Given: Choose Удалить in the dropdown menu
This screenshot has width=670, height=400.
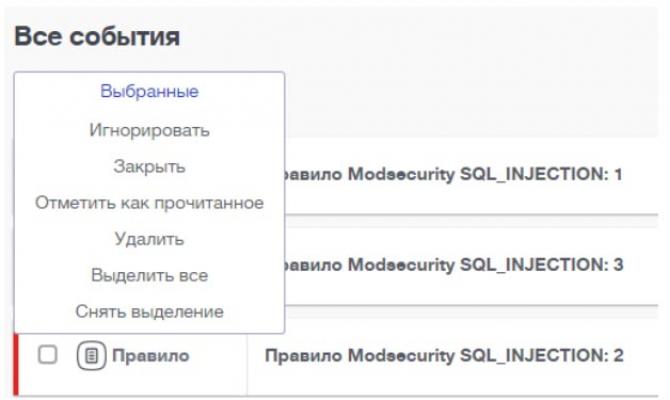Looking at the screenshot, I should coord(149,239).
